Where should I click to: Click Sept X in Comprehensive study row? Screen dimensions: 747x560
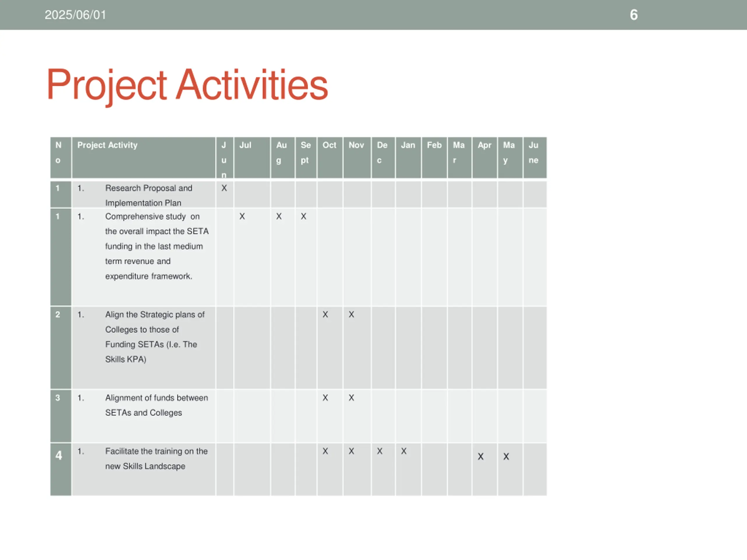pos(303,216)
